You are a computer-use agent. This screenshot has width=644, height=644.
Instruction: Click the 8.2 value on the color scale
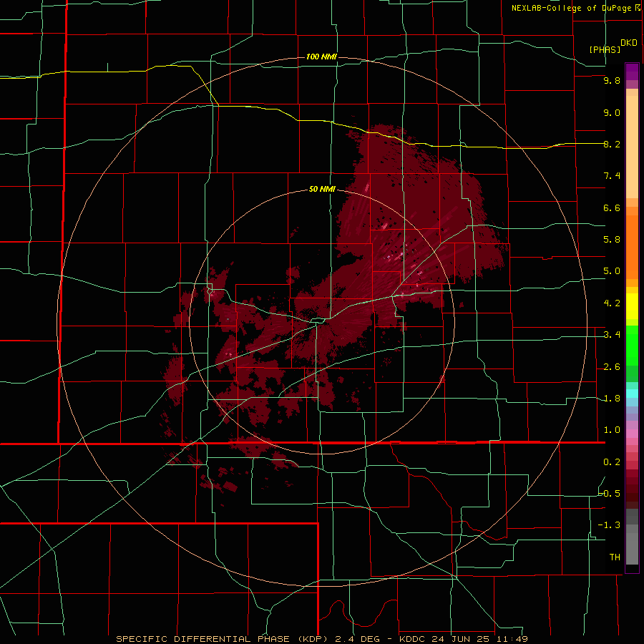coord(612,144)
